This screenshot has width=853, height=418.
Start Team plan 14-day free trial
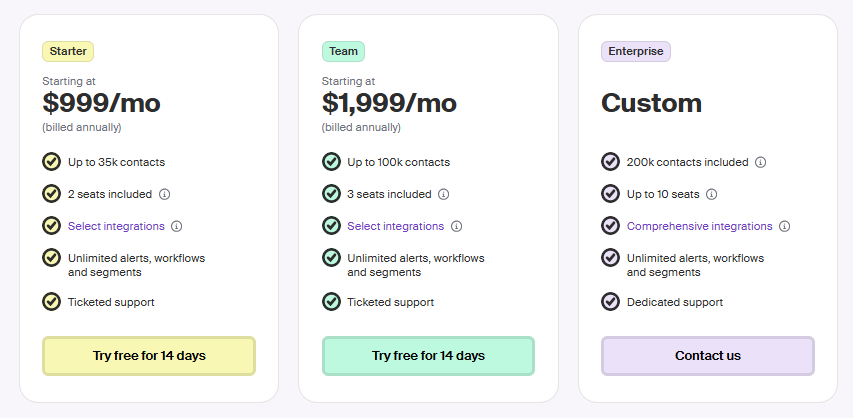click(429, 356)
